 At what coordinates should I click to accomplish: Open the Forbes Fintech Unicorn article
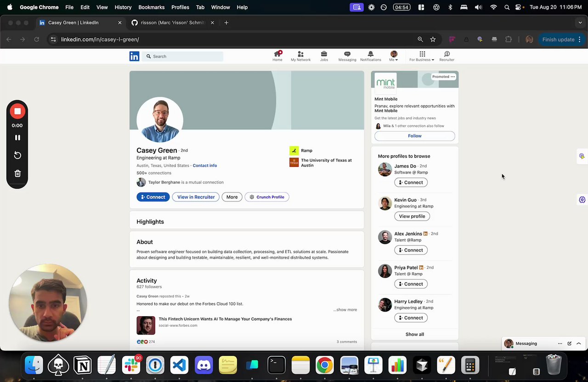225,319
